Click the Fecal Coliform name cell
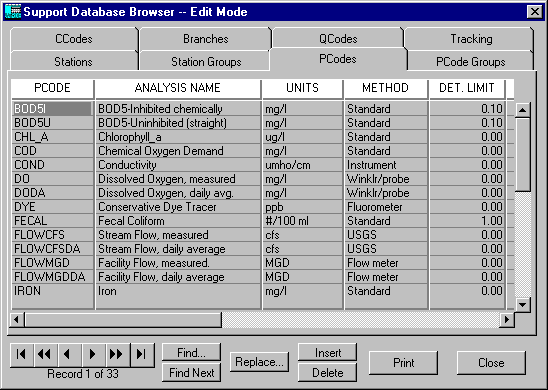548x390 pixels. pyautogui.click(x=178, y=221)
